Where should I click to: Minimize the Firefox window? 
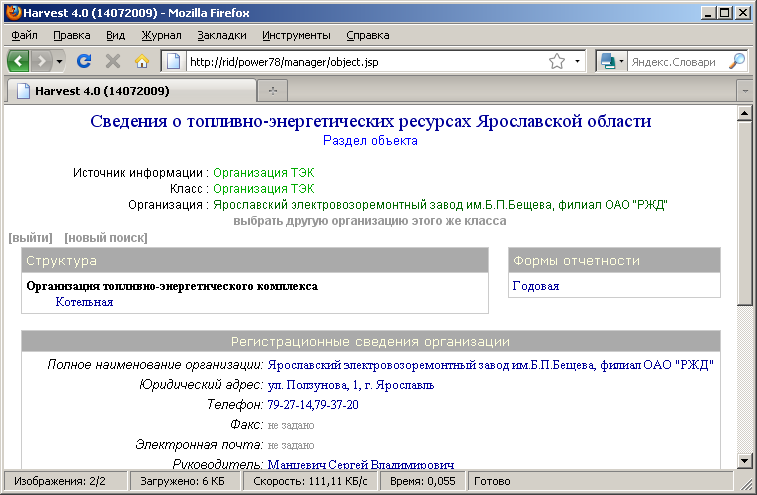point(708,13)
